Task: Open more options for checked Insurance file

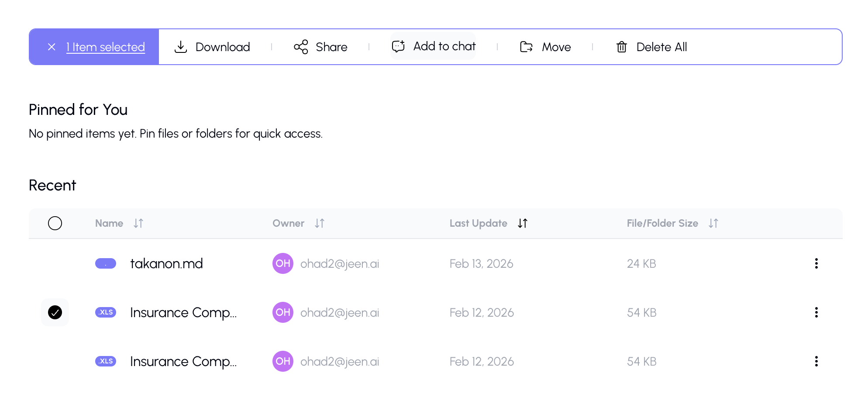Action: 816,312
